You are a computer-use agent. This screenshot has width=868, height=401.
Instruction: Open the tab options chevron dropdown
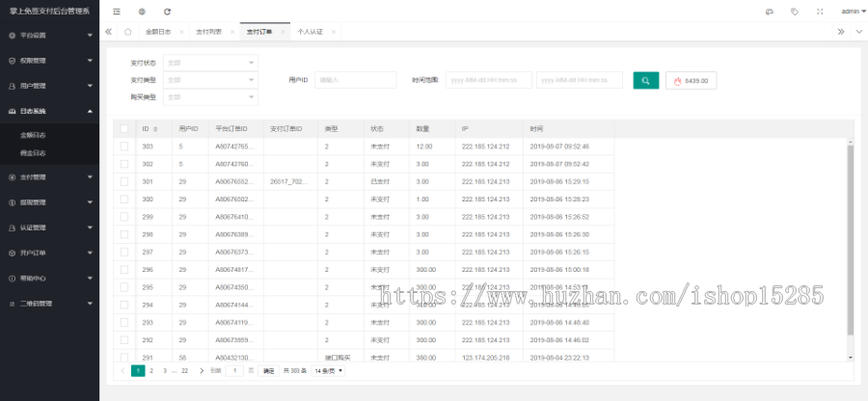(858, 32)
